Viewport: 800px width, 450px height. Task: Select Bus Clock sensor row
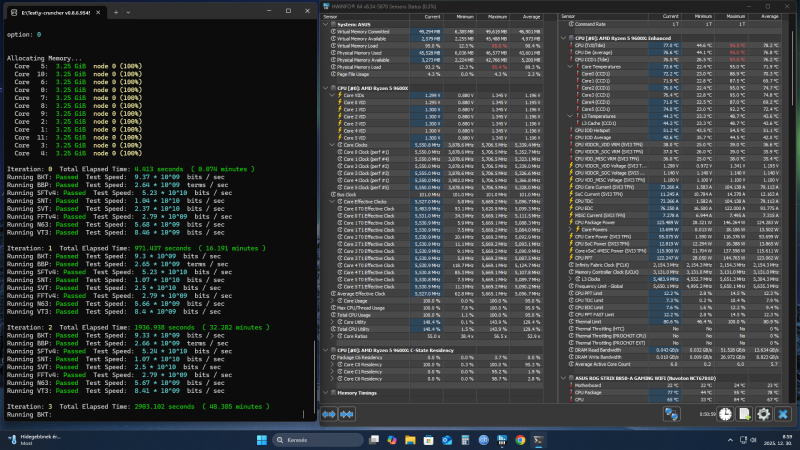433,194
